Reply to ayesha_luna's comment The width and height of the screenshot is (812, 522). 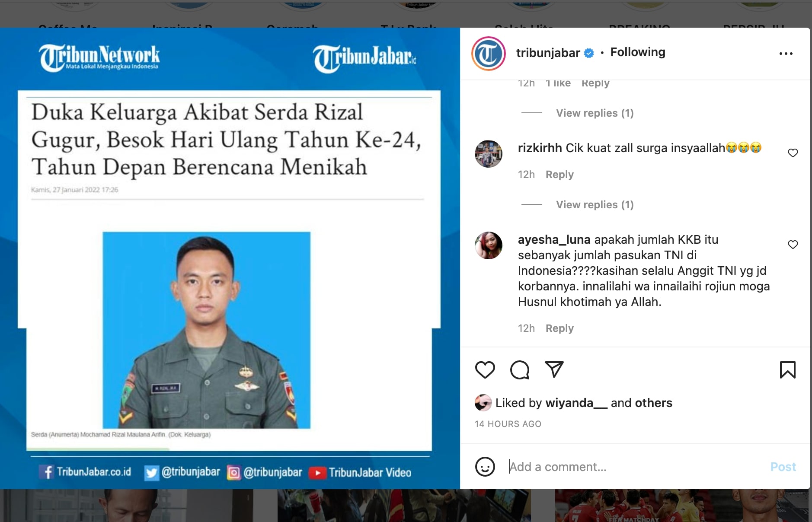(559, 328)
